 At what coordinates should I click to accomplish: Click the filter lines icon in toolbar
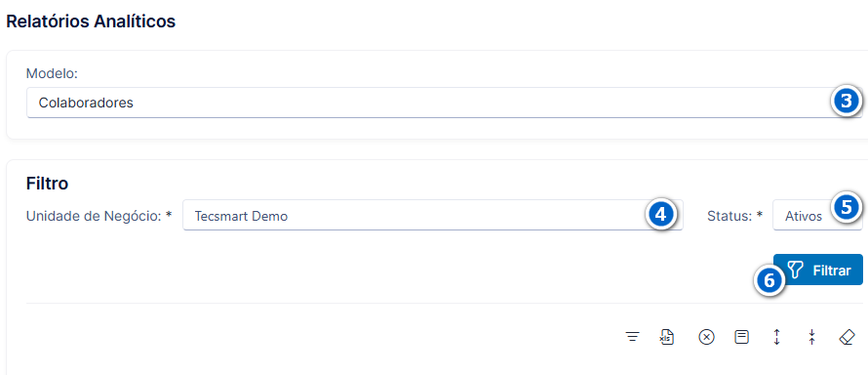pos(632,337)
